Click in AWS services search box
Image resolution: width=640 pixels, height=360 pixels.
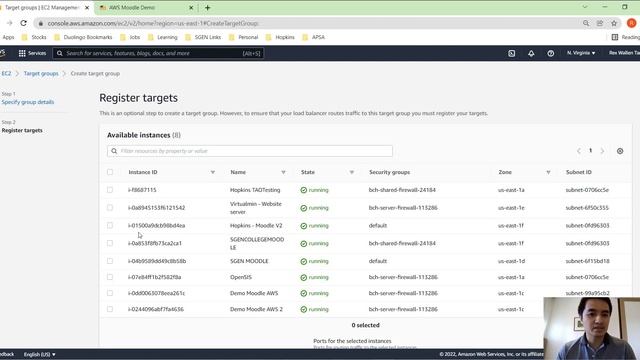158,53
